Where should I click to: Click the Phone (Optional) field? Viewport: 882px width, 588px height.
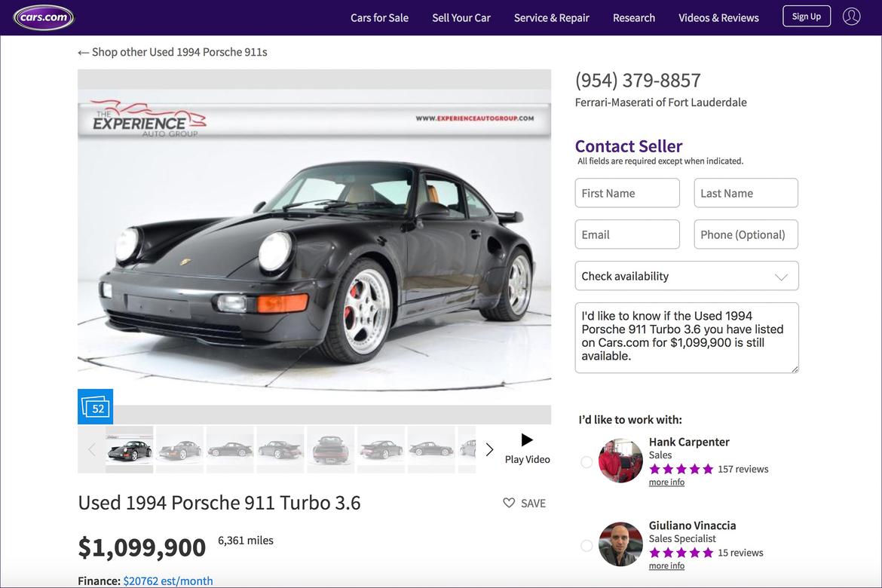pyautogui.click(x=746, y=234)
